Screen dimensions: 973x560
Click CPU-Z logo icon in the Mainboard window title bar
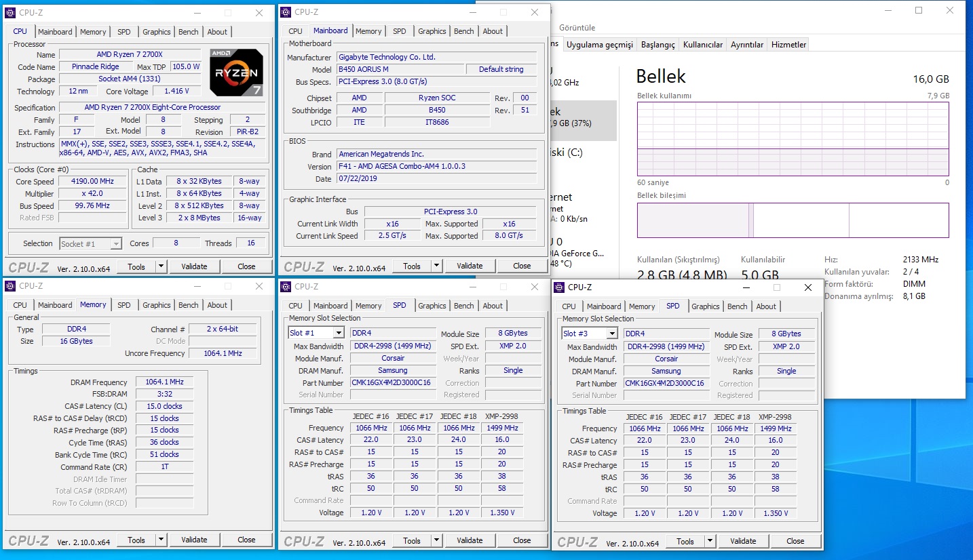(x=286, y=12)
